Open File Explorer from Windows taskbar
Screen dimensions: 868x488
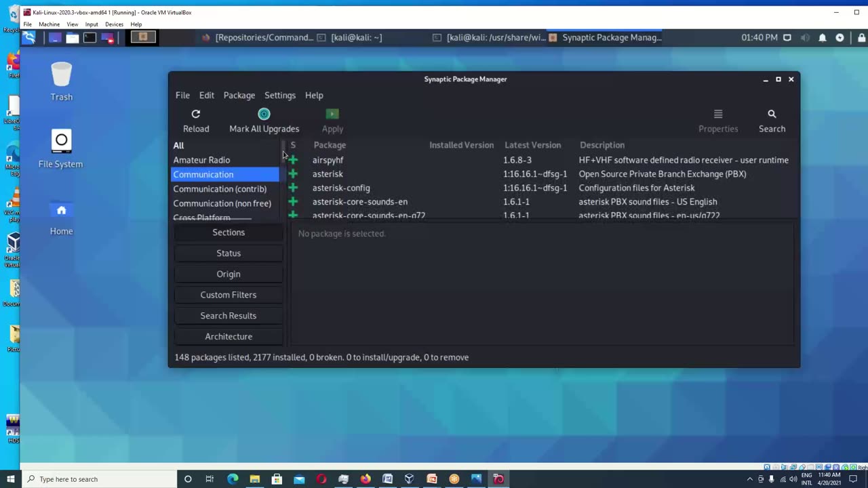coord(255,479)
